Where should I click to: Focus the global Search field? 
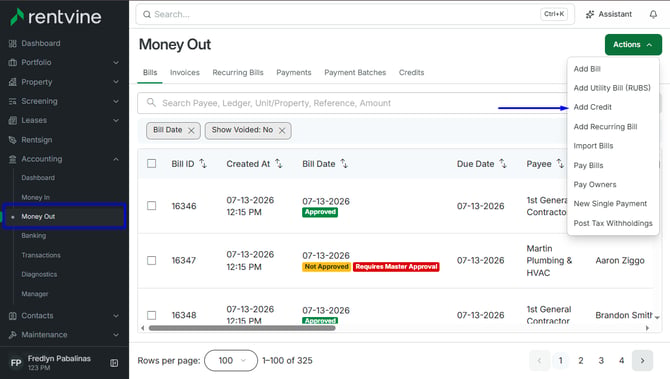coord(355,14)
